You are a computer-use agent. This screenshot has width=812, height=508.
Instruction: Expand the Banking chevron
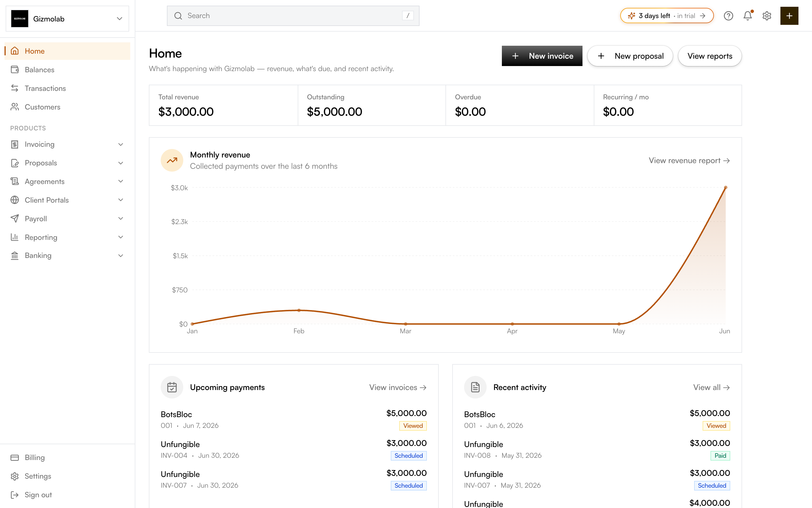121,256
